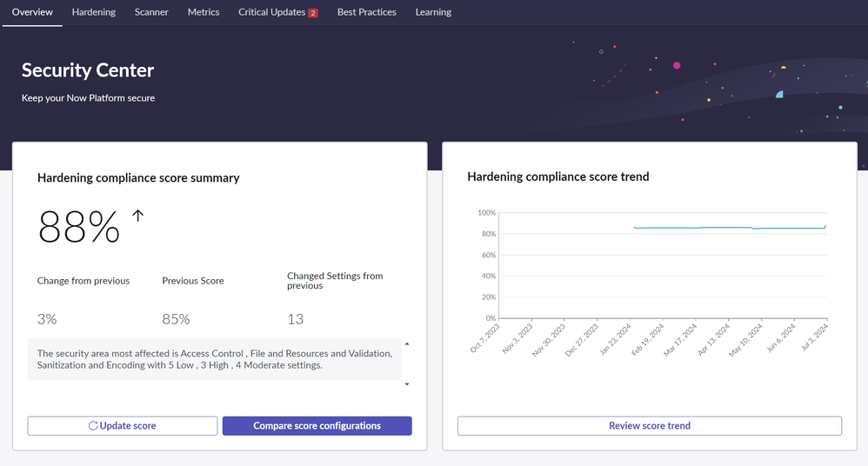Click the 0% y-axis label
The image size is (868, 466).
(x=491, y=318)
